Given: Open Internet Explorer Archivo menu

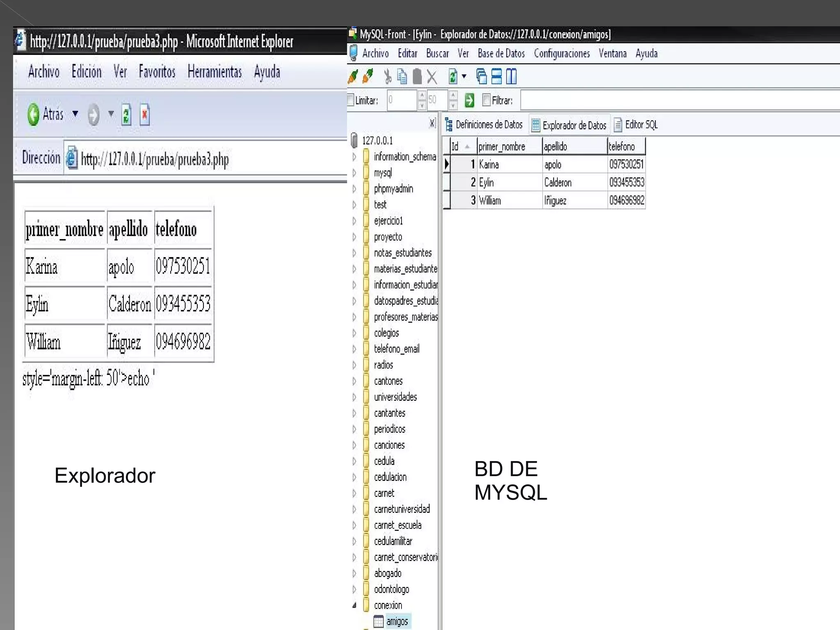Looking at the screenshot, I should (x=44, y=72).
